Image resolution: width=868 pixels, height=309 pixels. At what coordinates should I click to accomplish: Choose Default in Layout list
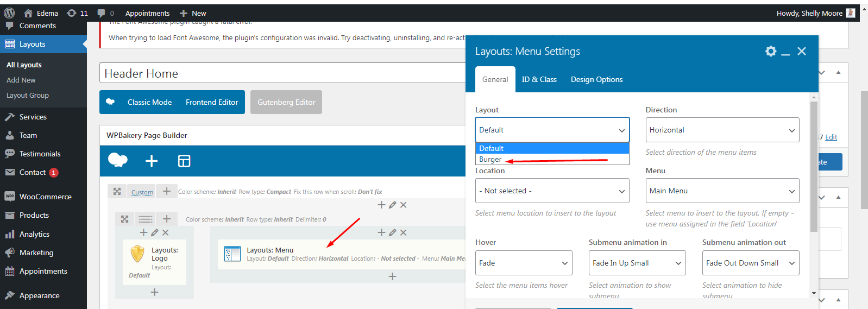click(x=552, y=148)
